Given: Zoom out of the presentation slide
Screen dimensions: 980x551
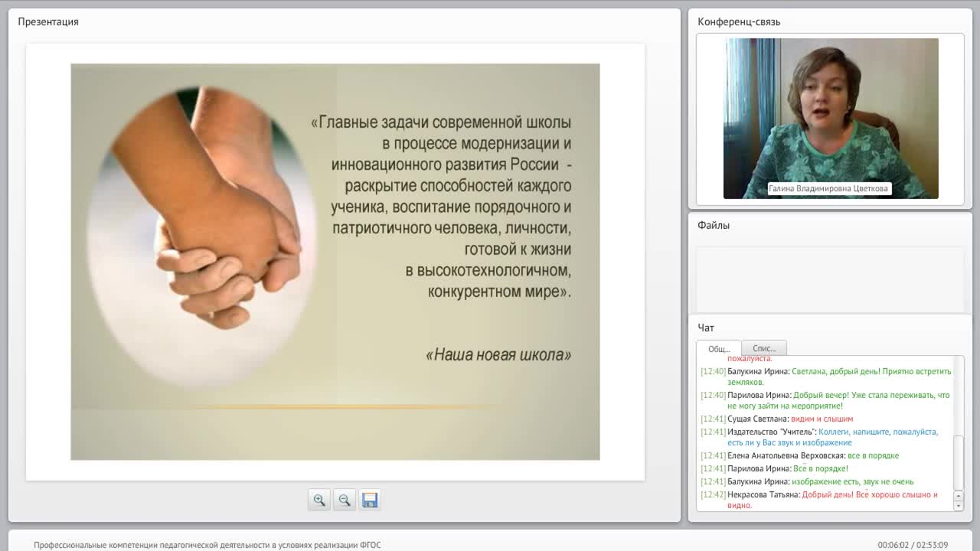Looking at the screenshot, I should click(345, 500).
